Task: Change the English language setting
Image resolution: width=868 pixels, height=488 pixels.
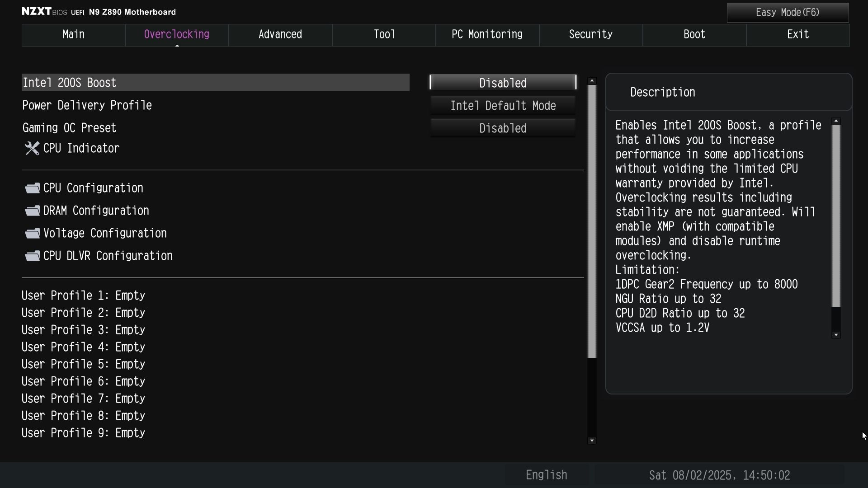Action: coord(547,475)
